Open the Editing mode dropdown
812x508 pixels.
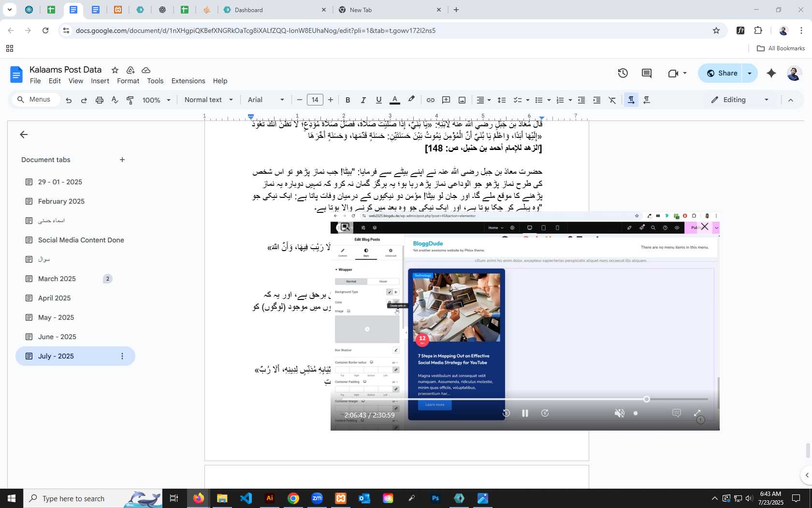[x=739, y=100]
